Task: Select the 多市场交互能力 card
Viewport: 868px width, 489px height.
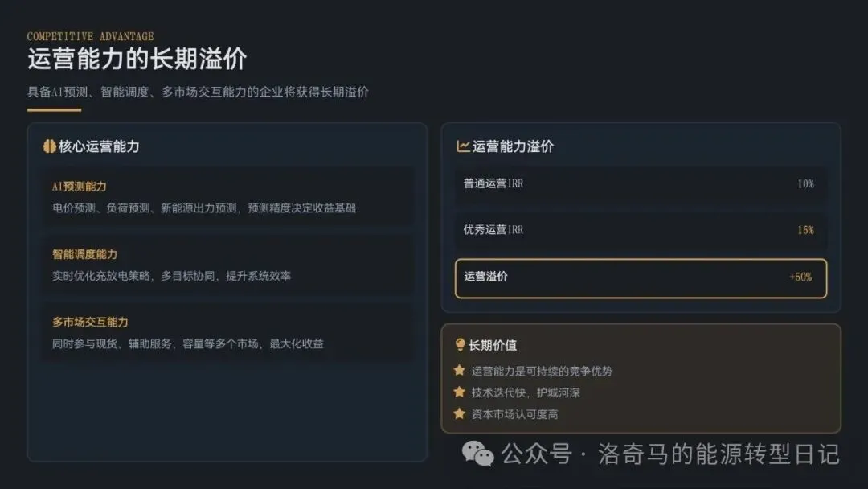Action: (227, 332)
